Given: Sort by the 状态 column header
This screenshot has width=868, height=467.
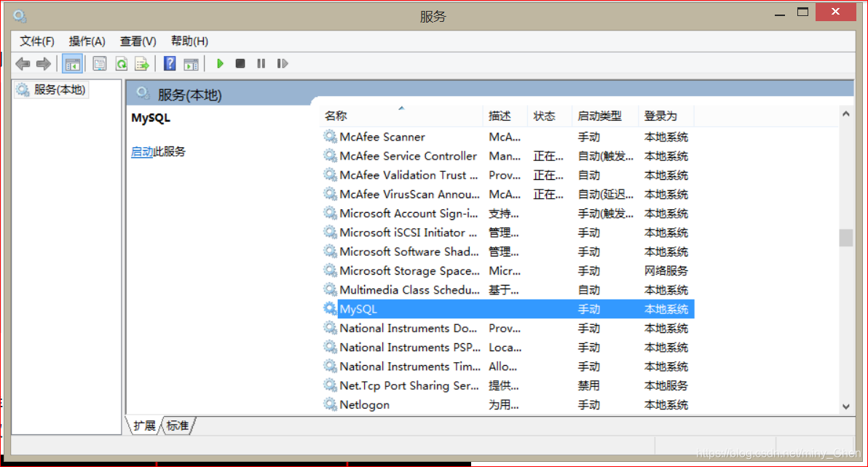Looking at the screenshot, I should (x=549, y=116).
